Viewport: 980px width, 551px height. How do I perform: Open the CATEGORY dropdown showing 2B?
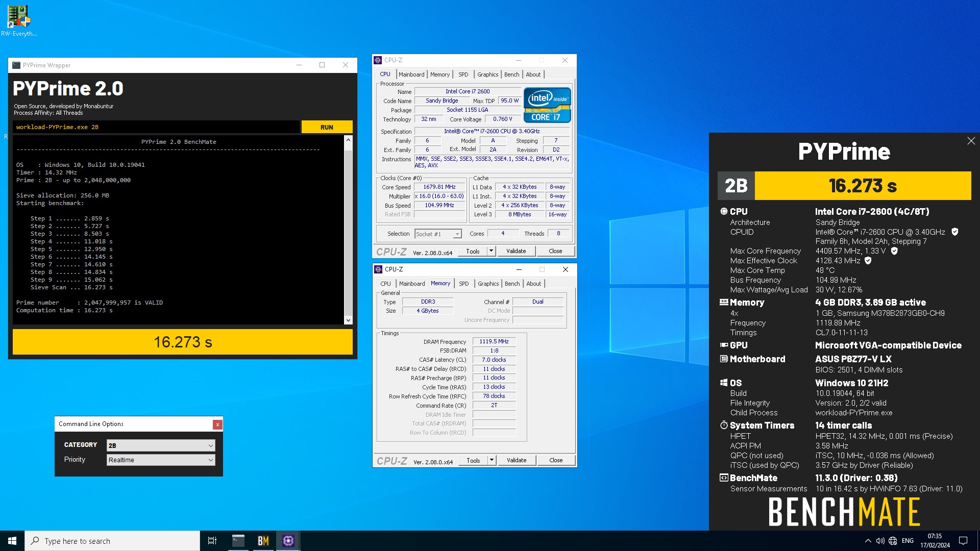[x=161, y=445]
